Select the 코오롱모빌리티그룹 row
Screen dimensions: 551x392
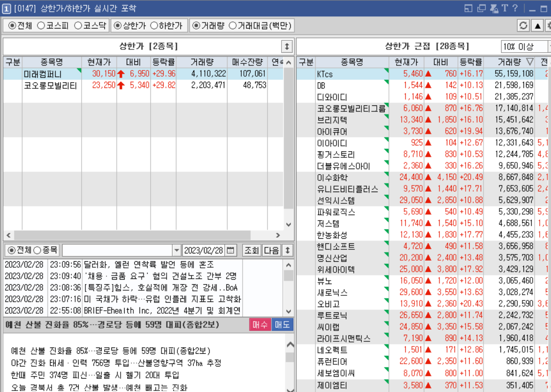click(x=423, y=108)
